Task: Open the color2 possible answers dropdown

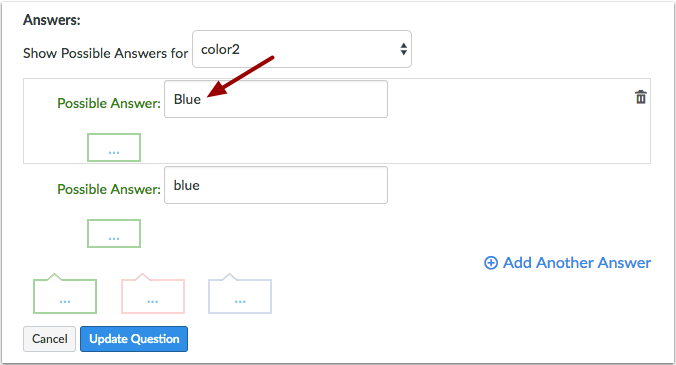Action: (302, 49)
